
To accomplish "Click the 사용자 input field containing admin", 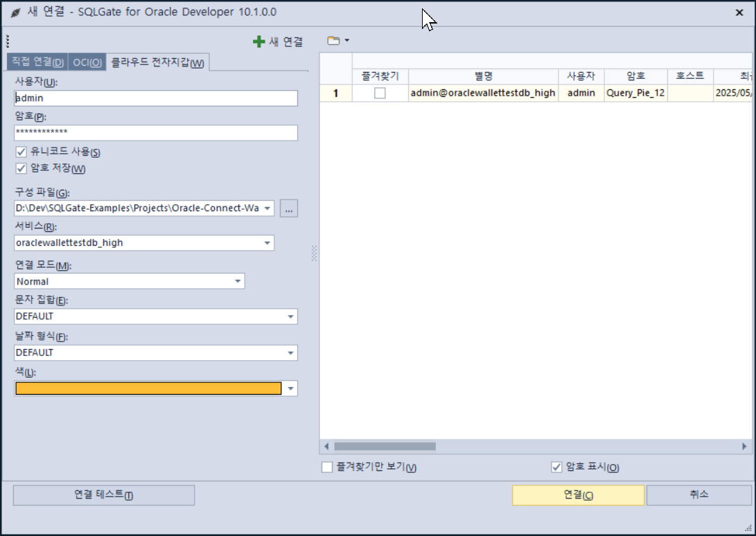I will point(156,98).
